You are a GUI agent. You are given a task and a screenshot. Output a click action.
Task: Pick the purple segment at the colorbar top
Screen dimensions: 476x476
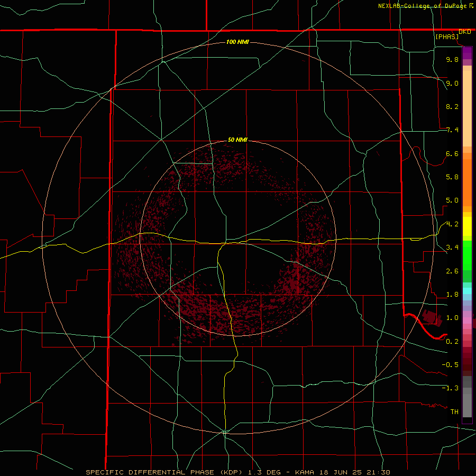467,53
